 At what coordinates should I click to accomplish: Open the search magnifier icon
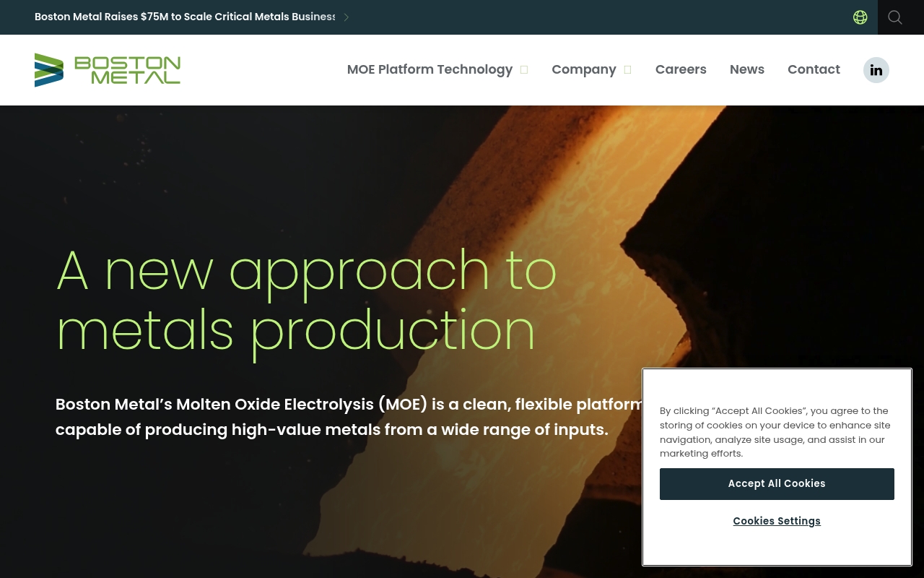click(x=895, y=17)
